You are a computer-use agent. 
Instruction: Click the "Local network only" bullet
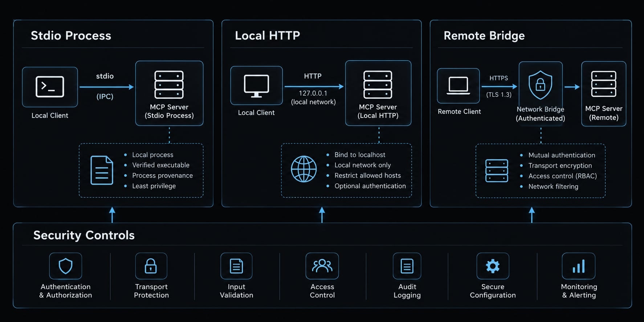[x=363, y=165]
